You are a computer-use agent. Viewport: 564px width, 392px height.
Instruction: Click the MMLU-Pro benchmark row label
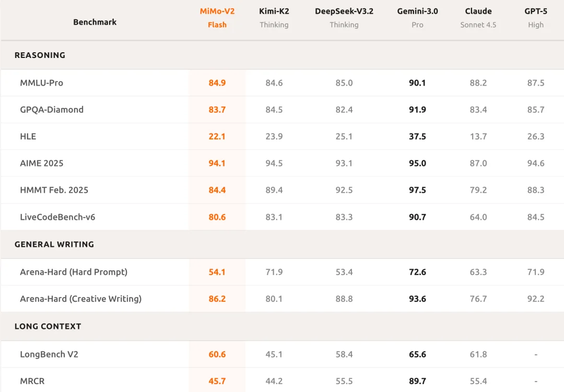pyautogui.click(x=42, y=83)
